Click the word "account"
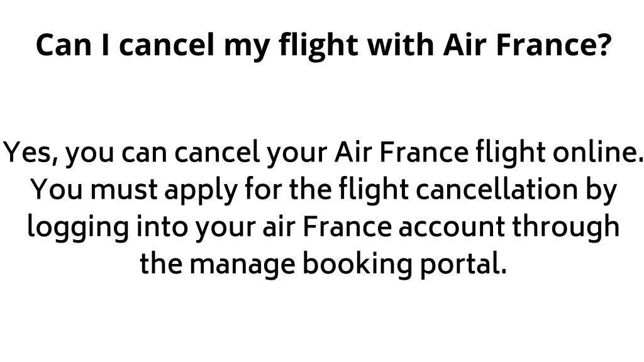 point(452,228)
